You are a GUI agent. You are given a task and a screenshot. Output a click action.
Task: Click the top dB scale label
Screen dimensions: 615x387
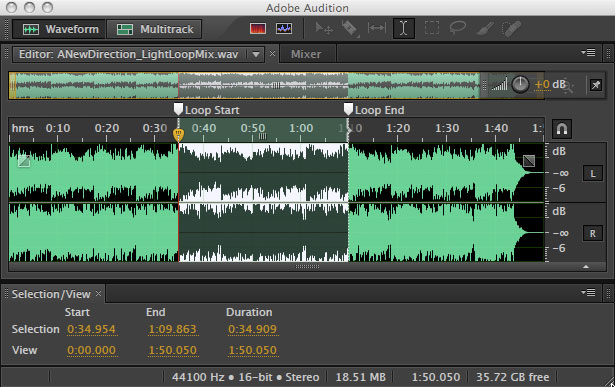tap(559, 151)
